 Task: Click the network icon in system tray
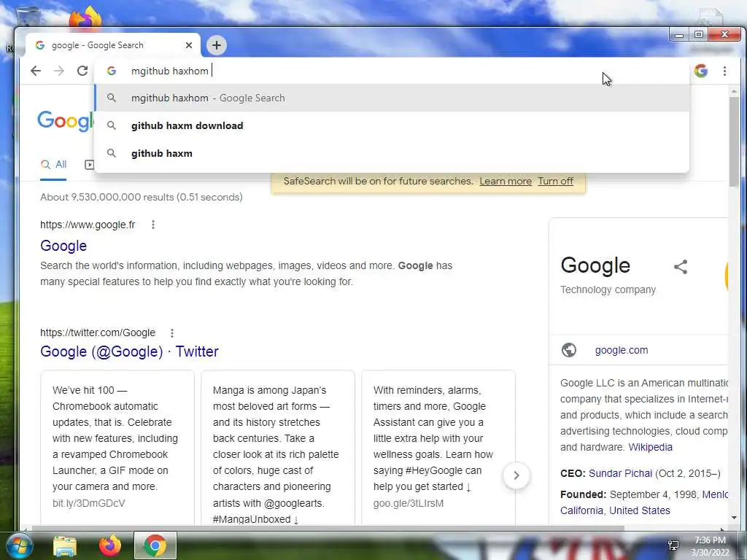click(673, 545)
